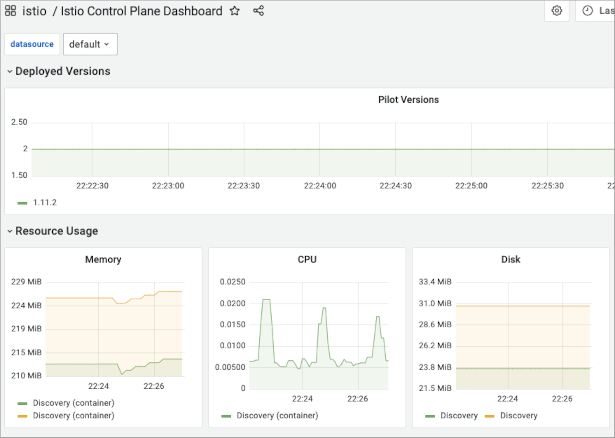Open the Disk panel title menu
This screenshot has height=438, width=615.
pyautogui.click(x=510, y=259)
